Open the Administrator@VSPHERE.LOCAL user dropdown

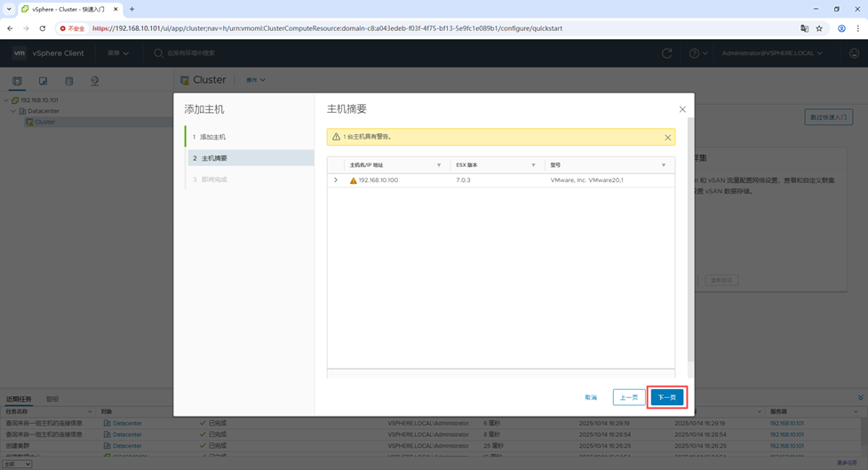771,53
